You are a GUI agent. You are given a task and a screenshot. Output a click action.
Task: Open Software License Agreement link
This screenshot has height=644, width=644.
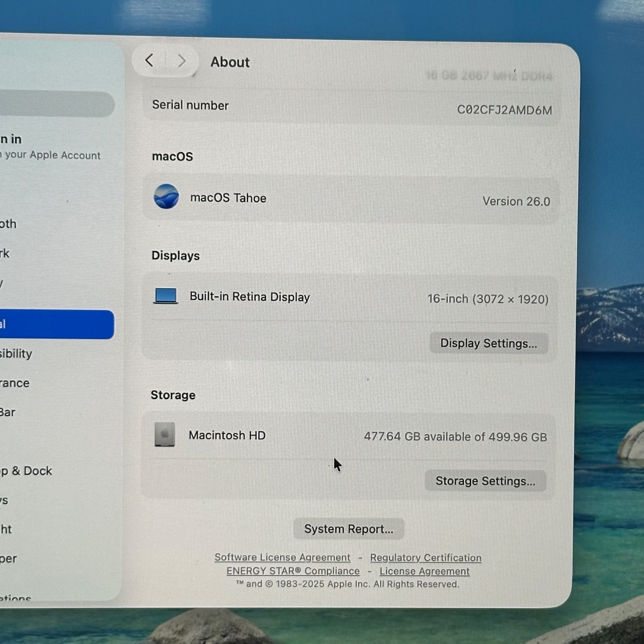[x=283, y=557]
